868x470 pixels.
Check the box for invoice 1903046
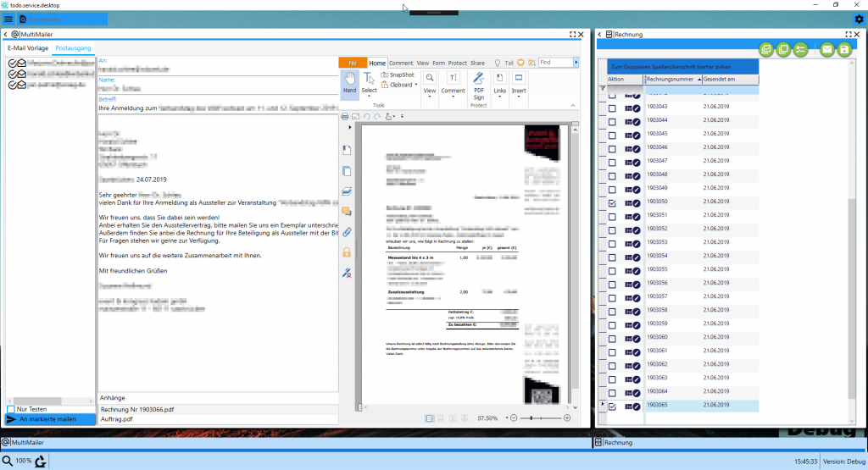click(612, 149)
